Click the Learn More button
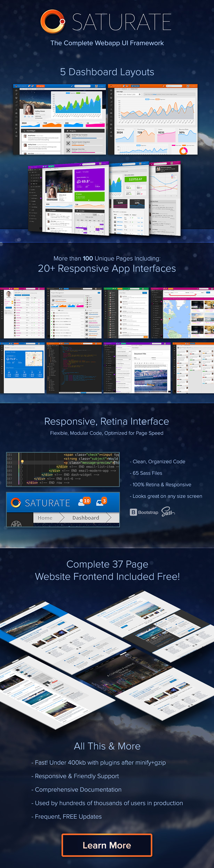This screenshot has height=868, width=214. tap(107, 845)
